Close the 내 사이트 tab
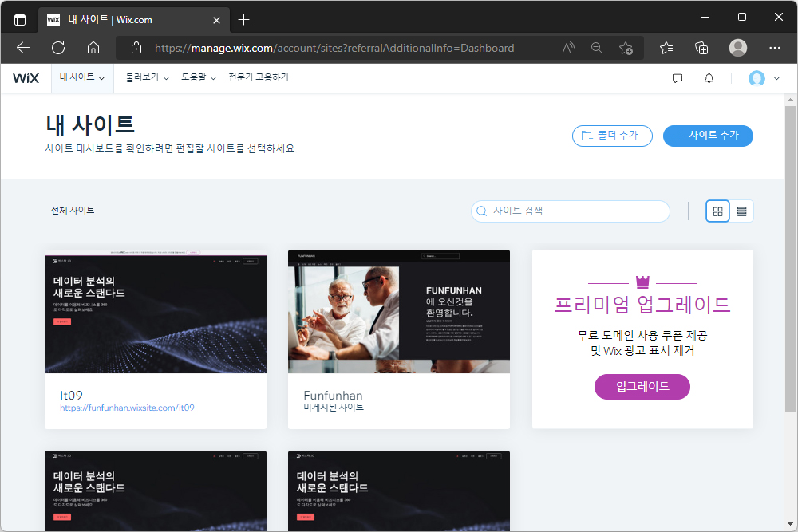Image resolution: width=798 pixels, height=532 pixels. pos(217,20)
